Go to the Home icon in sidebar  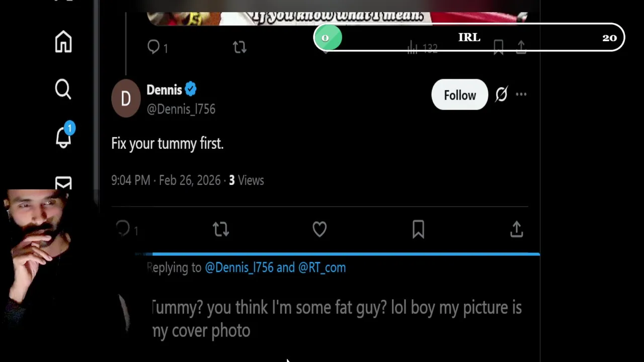pyautogui.click(x=63, y=42)
